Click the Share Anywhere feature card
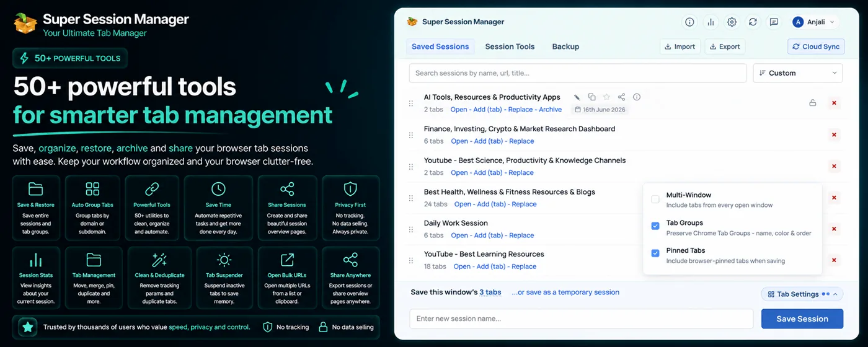 tap(350, 278)
